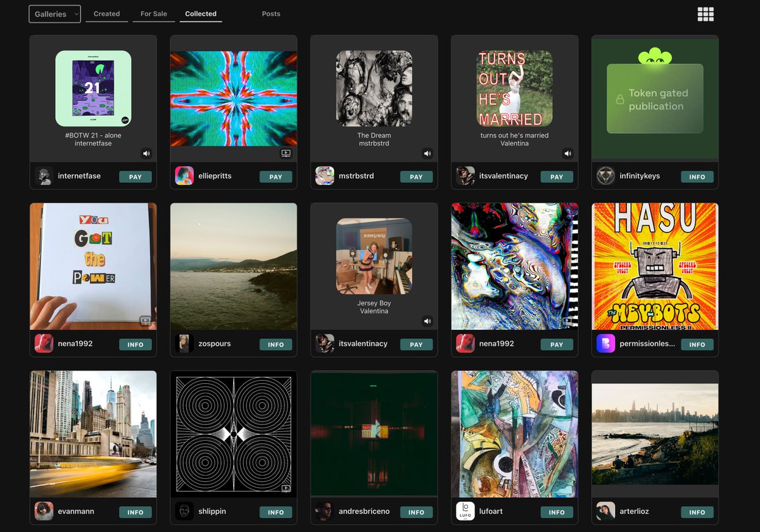
Task: Open elliepritts profile avatar
Action: 184,176
